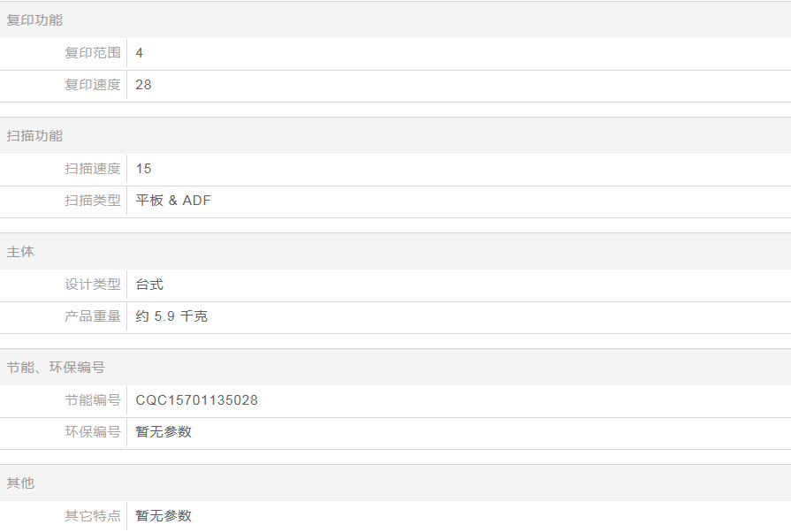Click the 平板 & ADF value

pos(173,201)
